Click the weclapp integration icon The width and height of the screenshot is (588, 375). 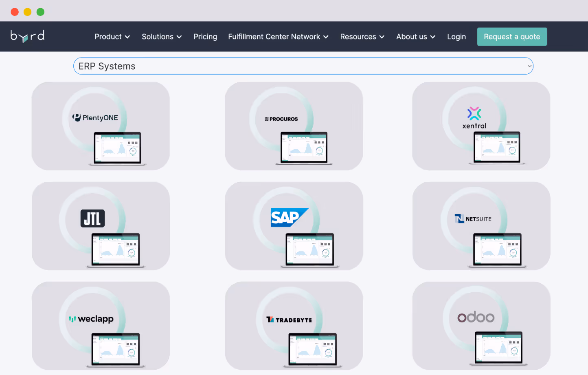91,319
